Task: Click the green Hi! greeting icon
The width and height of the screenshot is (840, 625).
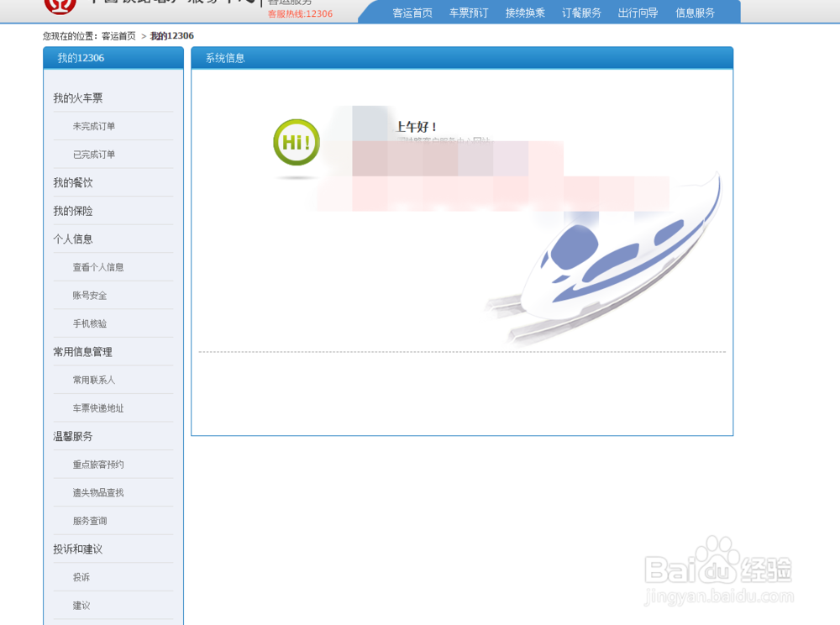Action: [297, 143]
